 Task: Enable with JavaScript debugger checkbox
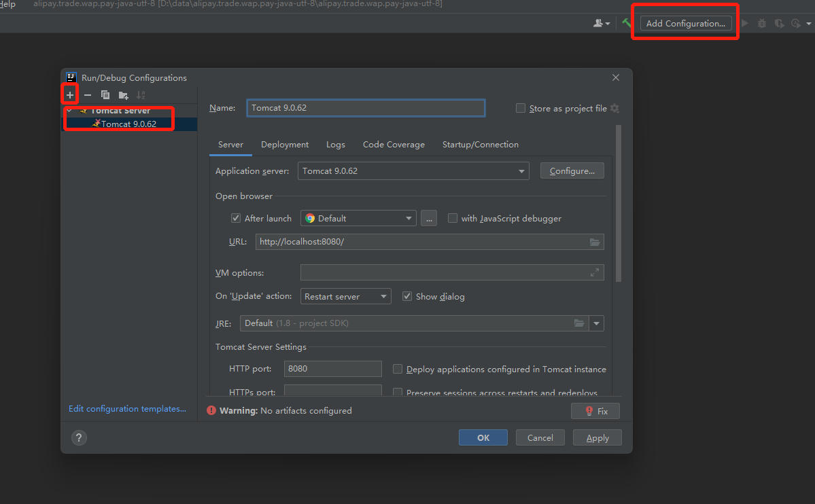click(x=453, y=218)
